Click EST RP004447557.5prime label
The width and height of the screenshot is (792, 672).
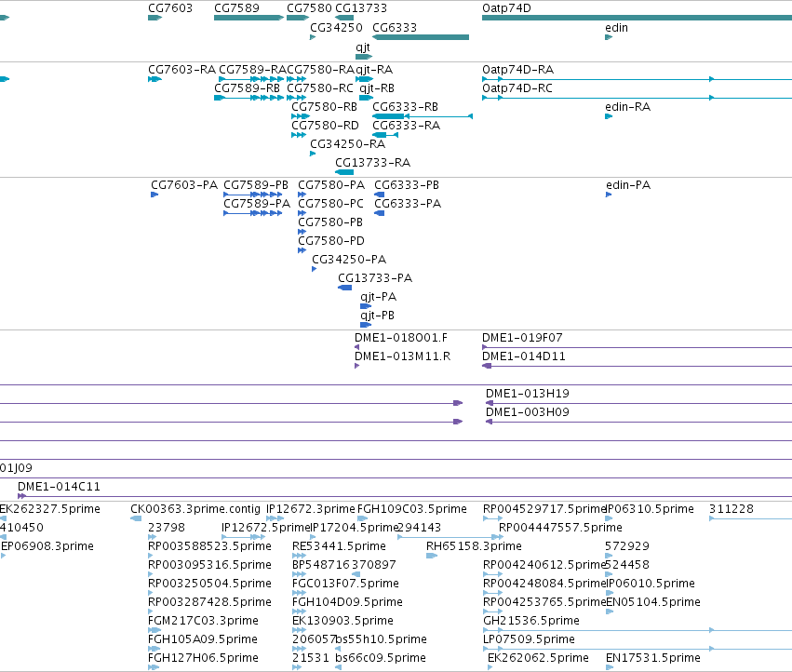(x=560, y=528)
